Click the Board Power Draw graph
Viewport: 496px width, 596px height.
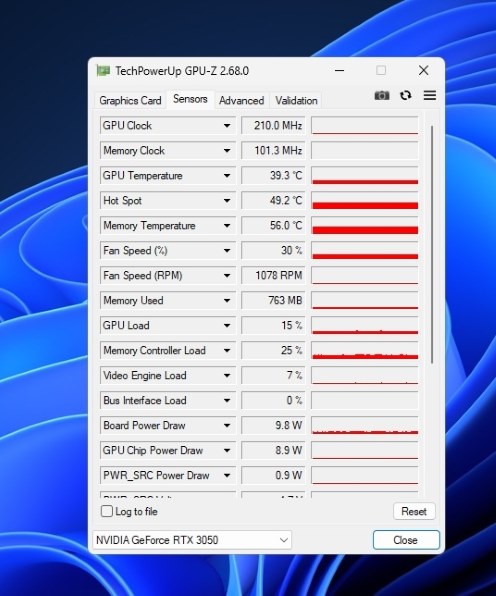(x=365, y=425)
